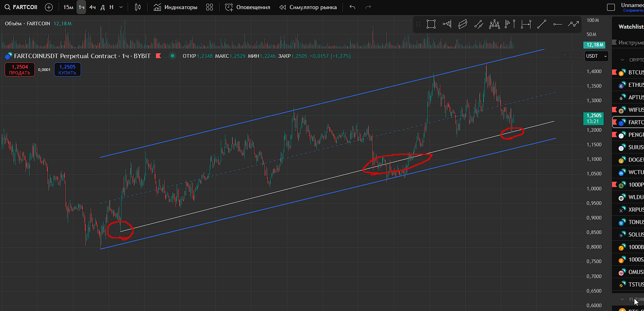644x311 pixels.
Task: Expand the timeframe list dropdown arrow
Action: (121, 7)
